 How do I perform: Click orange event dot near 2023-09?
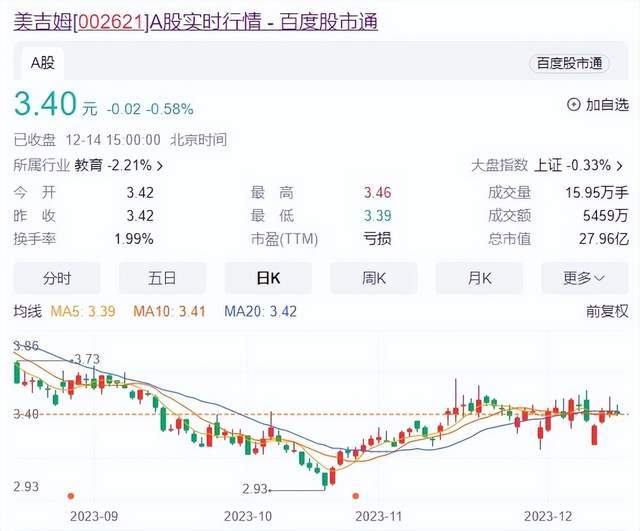71,496
